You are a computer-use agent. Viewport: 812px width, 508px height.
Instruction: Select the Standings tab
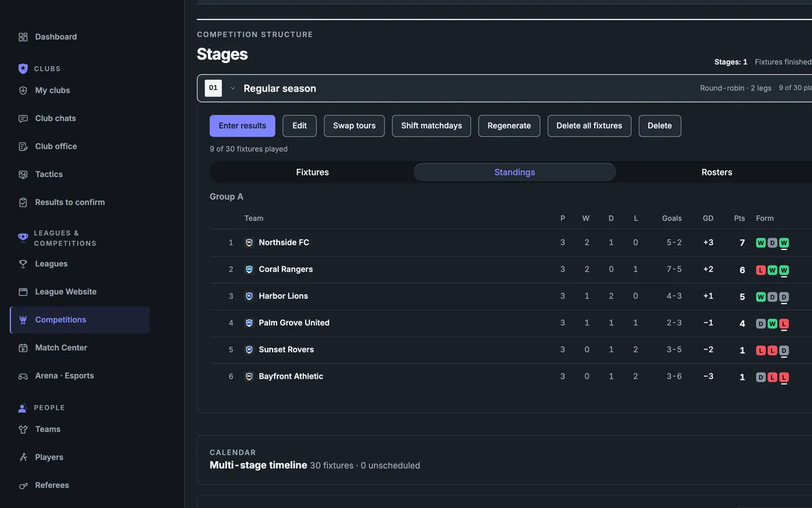pyautogui.click(x=515, y=172)
